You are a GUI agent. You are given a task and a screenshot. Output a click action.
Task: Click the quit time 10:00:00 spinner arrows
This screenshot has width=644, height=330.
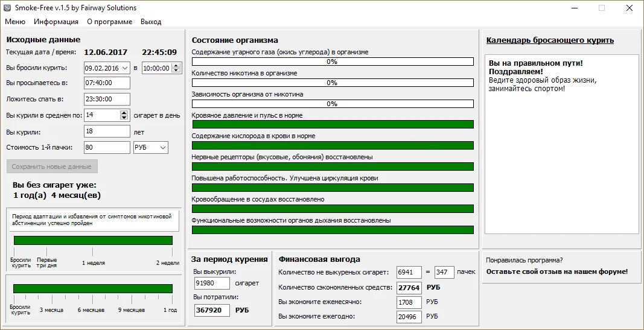(x=174, y=68)
